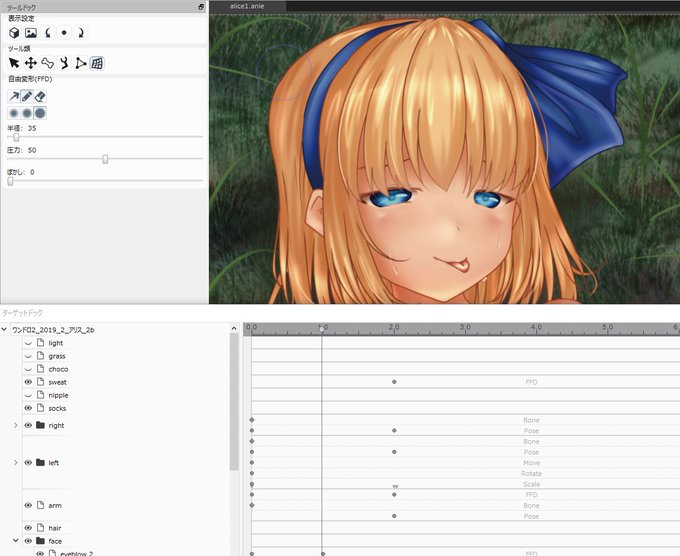Image resolution: width=680 pixels, height=556 pixels.
Task: Show the hidden choco layer
Action: 28,369
